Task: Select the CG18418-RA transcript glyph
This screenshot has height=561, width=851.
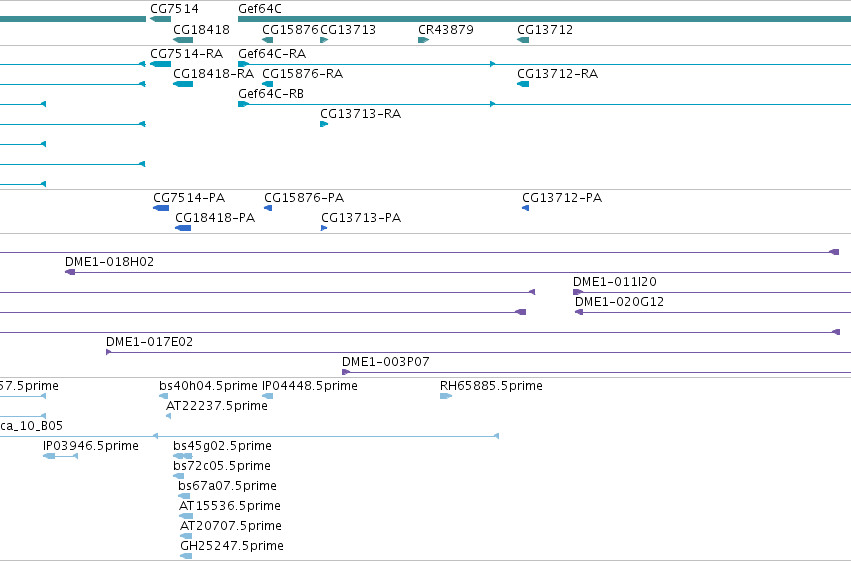Action: point(183,84)
